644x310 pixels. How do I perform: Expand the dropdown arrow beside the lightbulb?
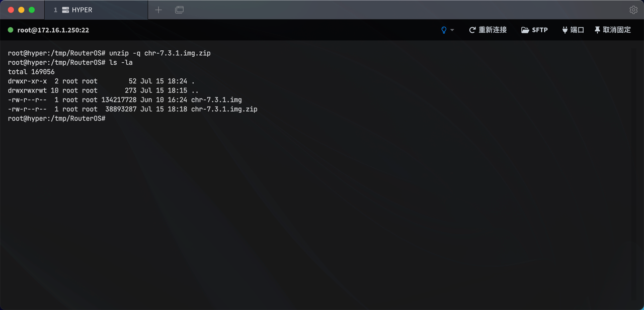[x=452, y=30]
